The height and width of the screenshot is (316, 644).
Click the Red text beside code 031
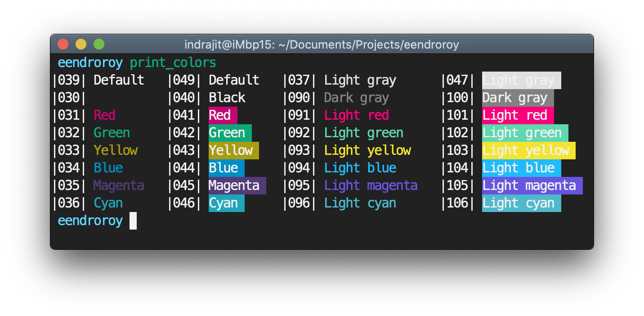[x=104, y=115]
